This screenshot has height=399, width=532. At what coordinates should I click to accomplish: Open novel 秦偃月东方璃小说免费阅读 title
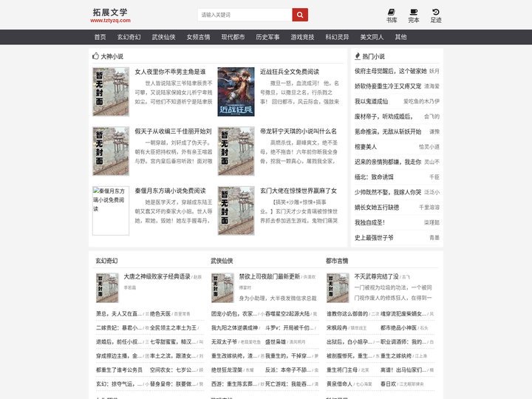[171, 191]
